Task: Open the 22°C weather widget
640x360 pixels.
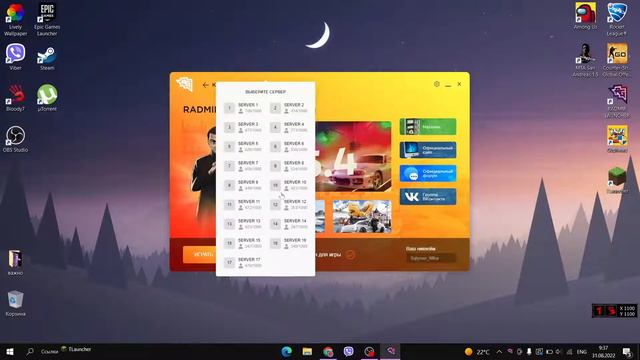Action: [x=477, y=352]
